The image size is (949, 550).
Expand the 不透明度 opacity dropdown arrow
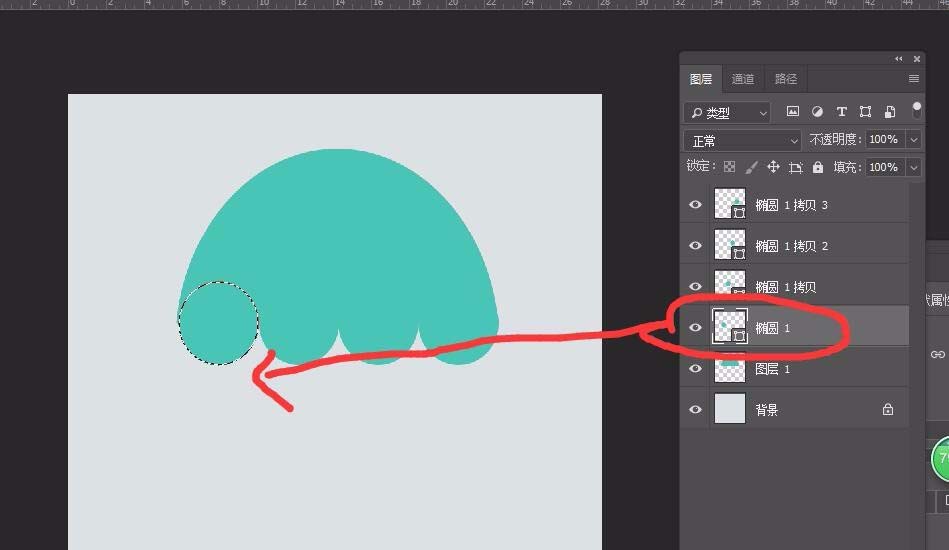[913, 140]
